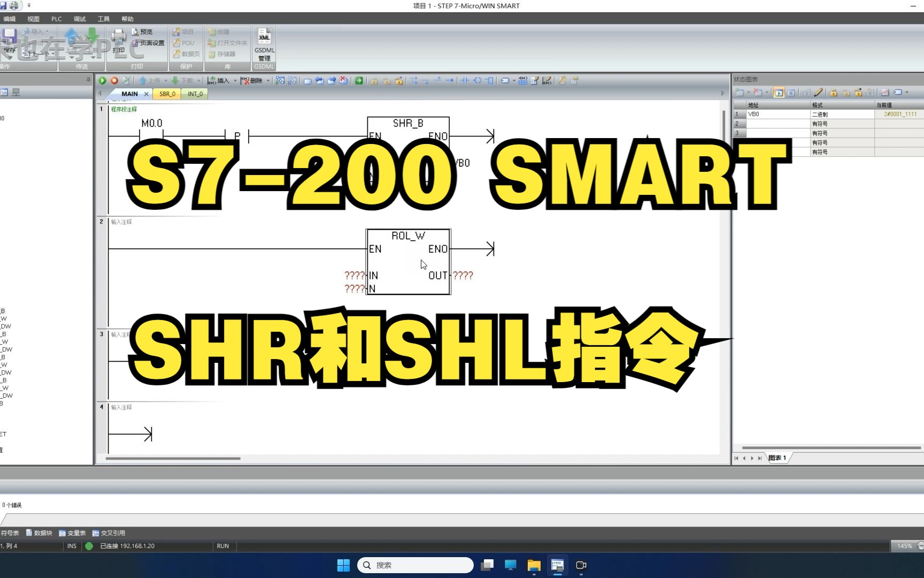Click the 预览 print preview button

[142, 32]
